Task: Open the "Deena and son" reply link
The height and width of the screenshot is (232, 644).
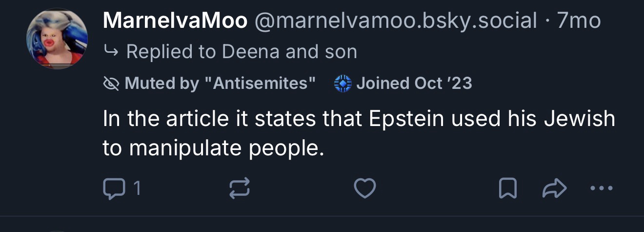Action: click(289, 52)
